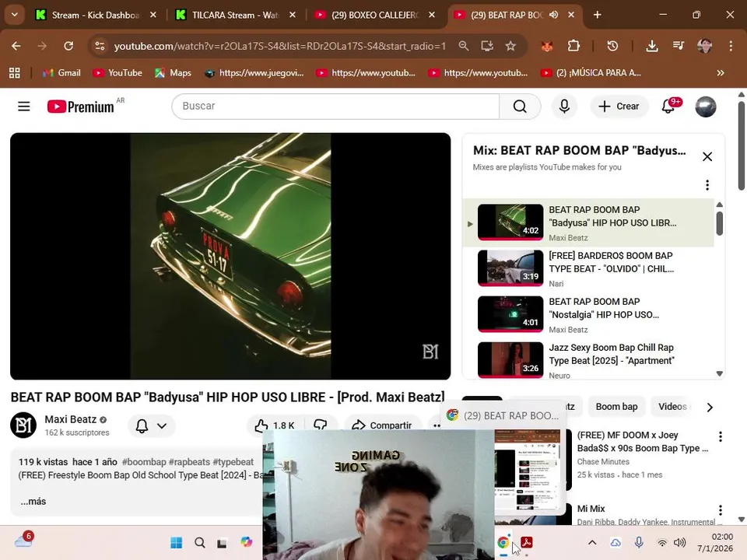Start voice search with microphone
Image resolution: width=747 pixels, height=560 pixels.
point(564,106)
